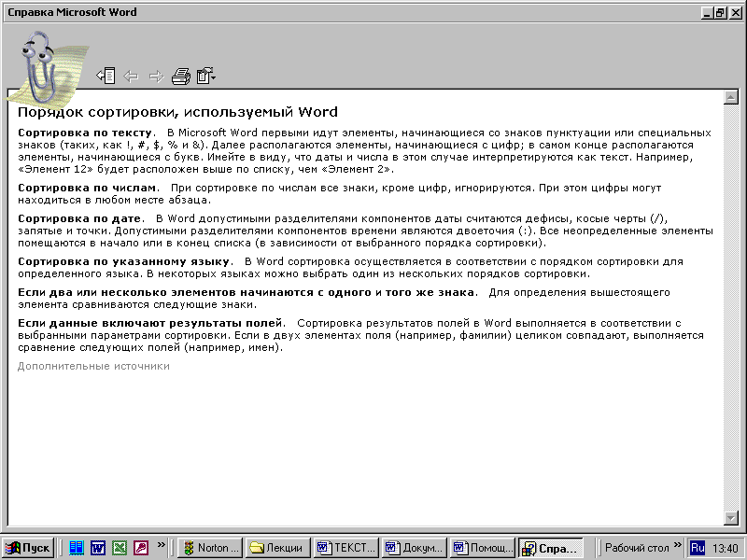The width and height of the screenshot is (747, 560).
Task: Click heading Порядок сортировки, используемый Word
Action: pos(177,112)
